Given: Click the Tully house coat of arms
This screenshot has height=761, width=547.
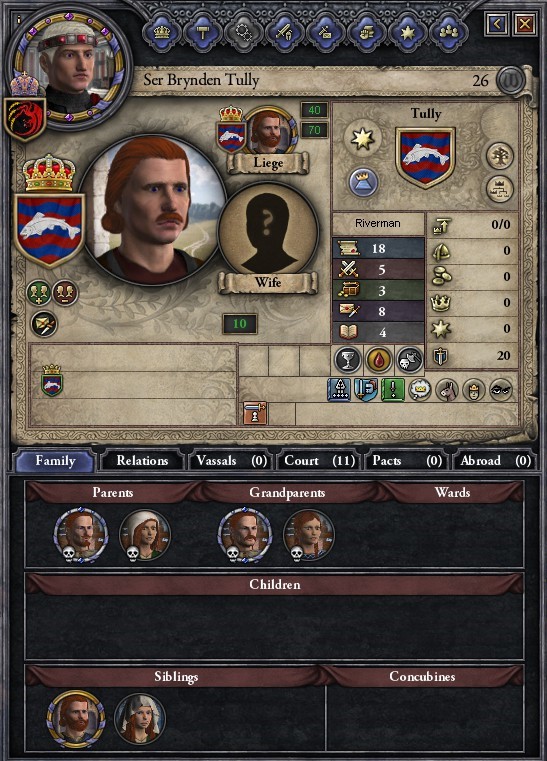Looking at the screenshot, I should click(425, 157).
